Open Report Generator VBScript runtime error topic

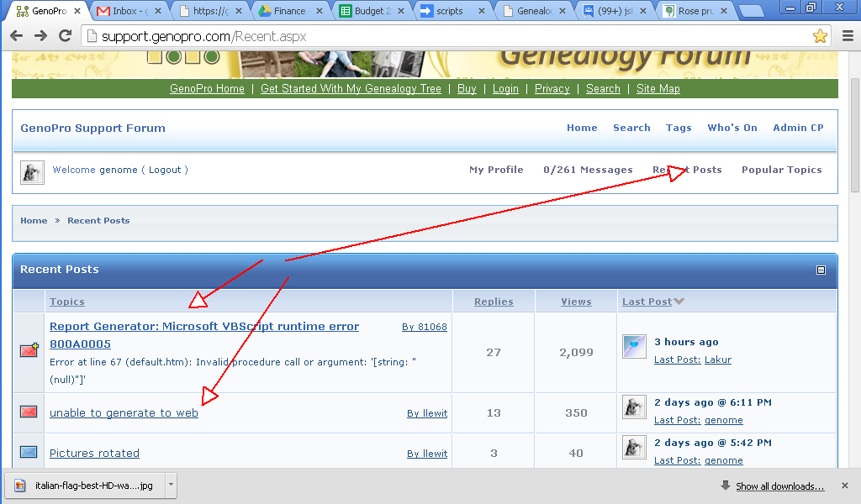coord(204,334)
